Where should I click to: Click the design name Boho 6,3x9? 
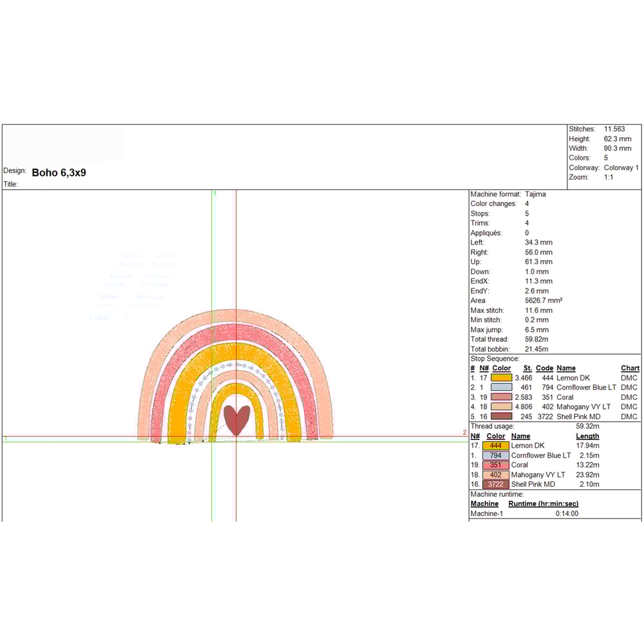tap(59, 173)
